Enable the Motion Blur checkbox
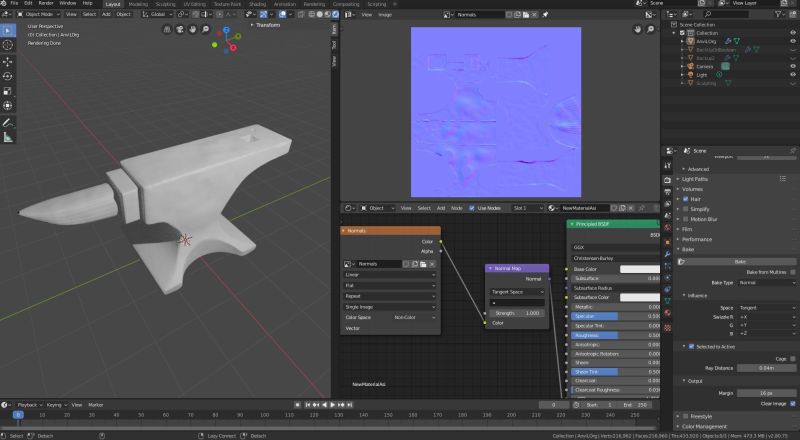 [x=686, y=219]
